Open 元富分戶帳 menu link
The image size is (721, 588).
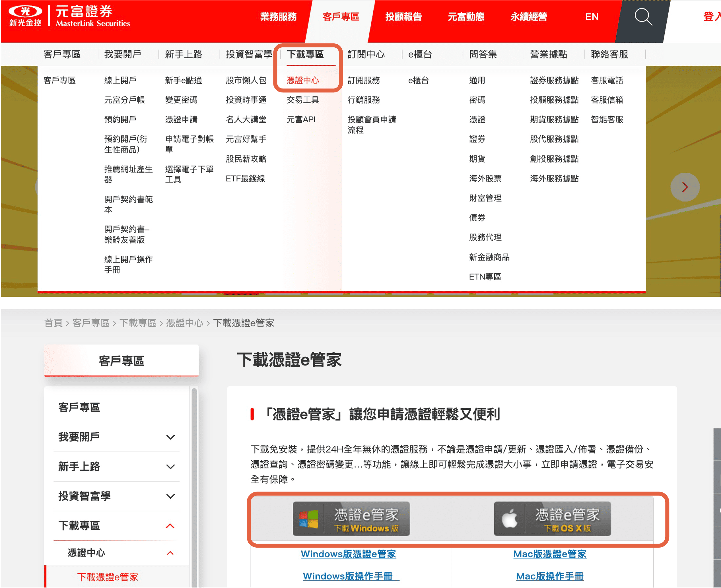[x=124, y=100]
